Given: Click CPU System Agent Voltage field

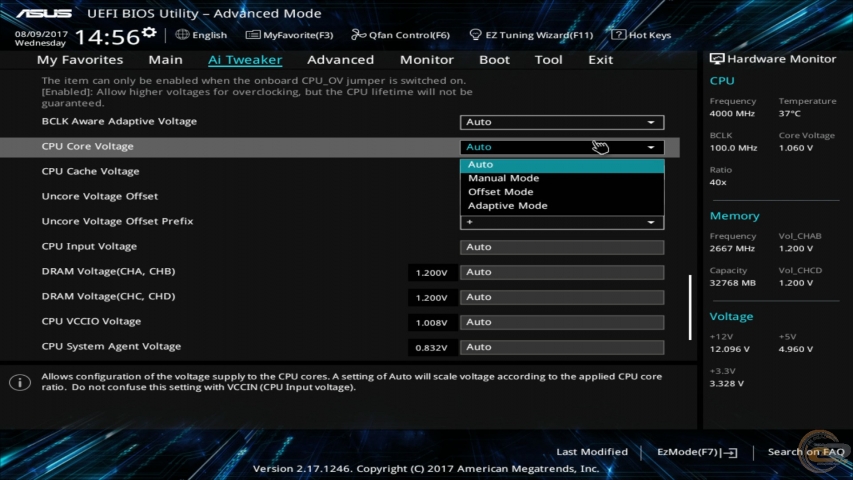Looking at the screenshot, I should coord(562,347).
